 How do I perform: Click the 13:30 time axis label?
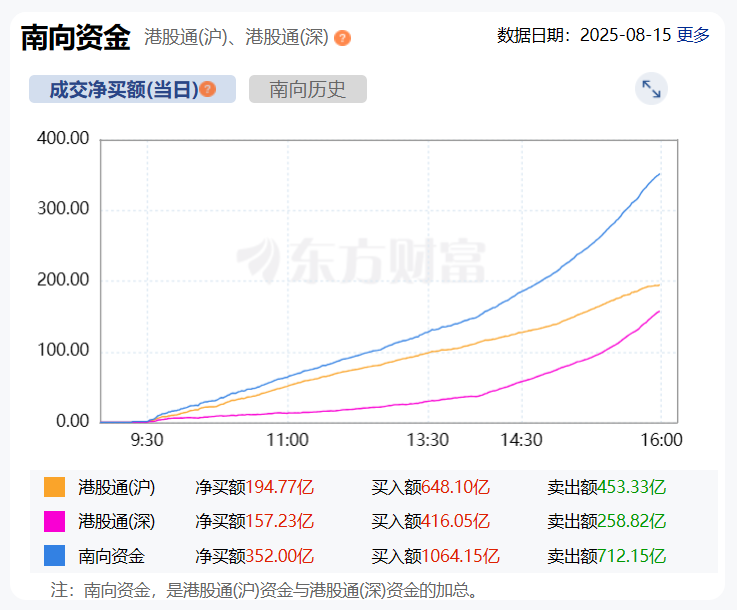pos(428,440)
